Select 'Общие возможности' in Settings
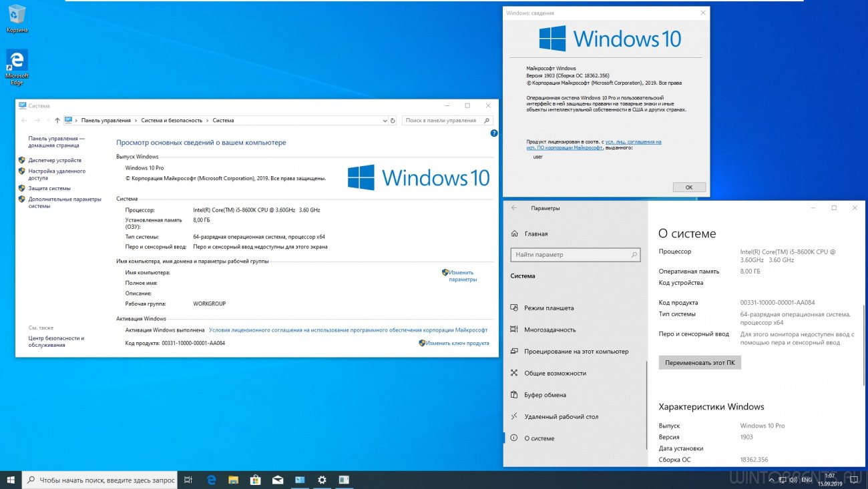Viewport: 868px width, 489px height. (555, 373)
